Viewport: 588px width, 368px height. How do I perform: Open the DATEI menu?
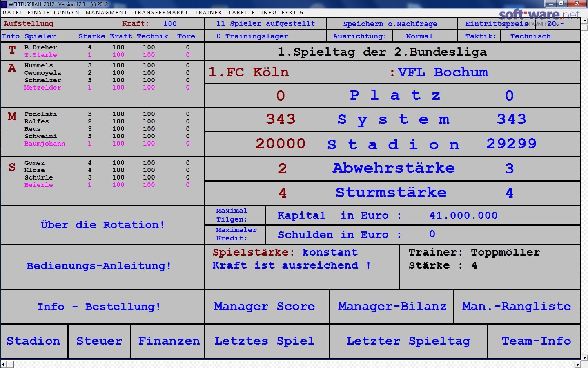(x=12, y=13)
